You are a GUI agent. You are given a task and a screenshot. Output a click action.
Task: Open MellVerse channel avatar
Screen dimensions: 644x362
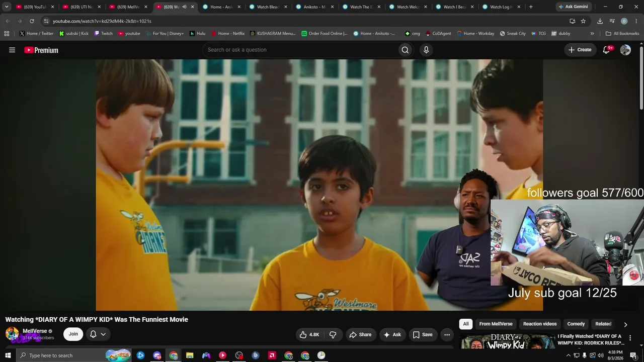[12, 334]
